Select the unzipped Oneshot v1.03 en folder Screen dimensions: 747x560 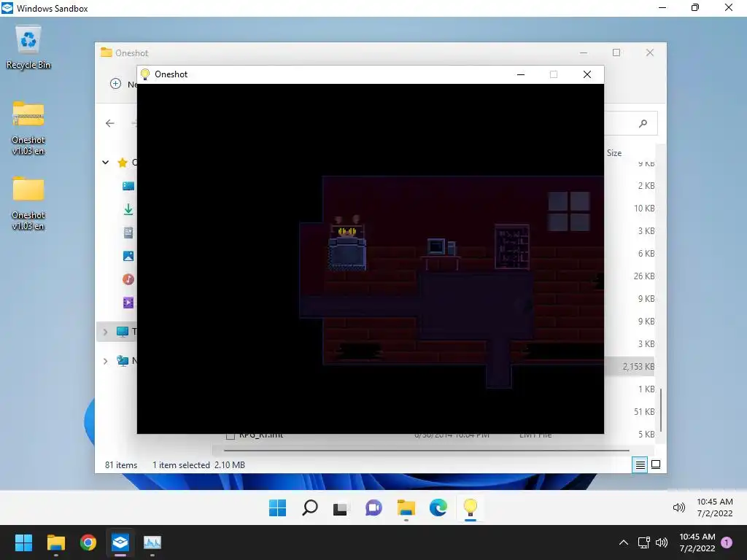pos(28,203)
